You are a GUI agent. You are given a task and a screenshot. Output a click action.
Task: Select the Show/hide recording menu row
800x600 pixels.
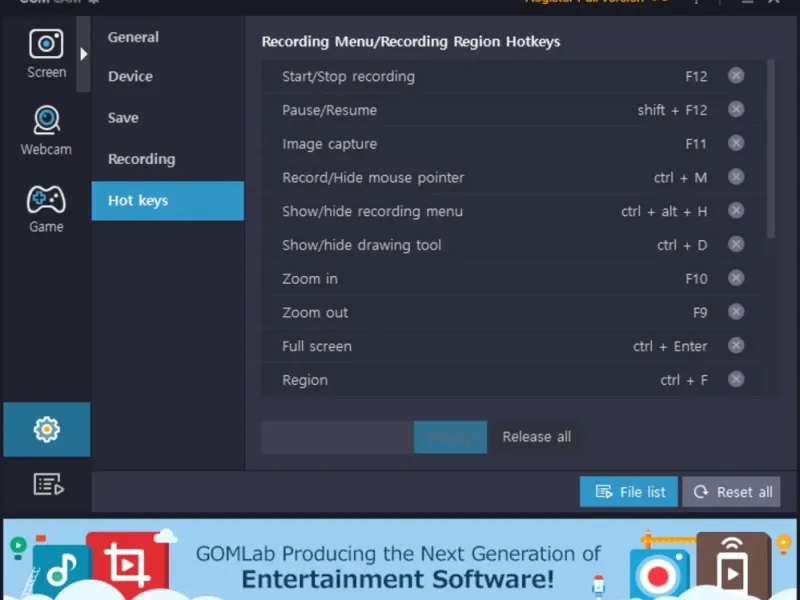point(514,211)
